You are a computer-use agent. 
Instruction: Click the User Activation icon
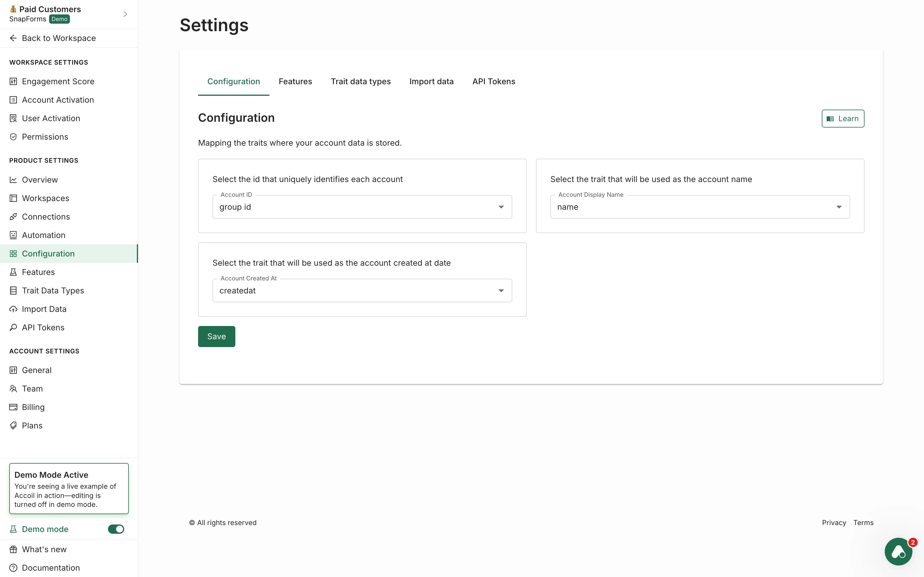click(x=13, y=118)
